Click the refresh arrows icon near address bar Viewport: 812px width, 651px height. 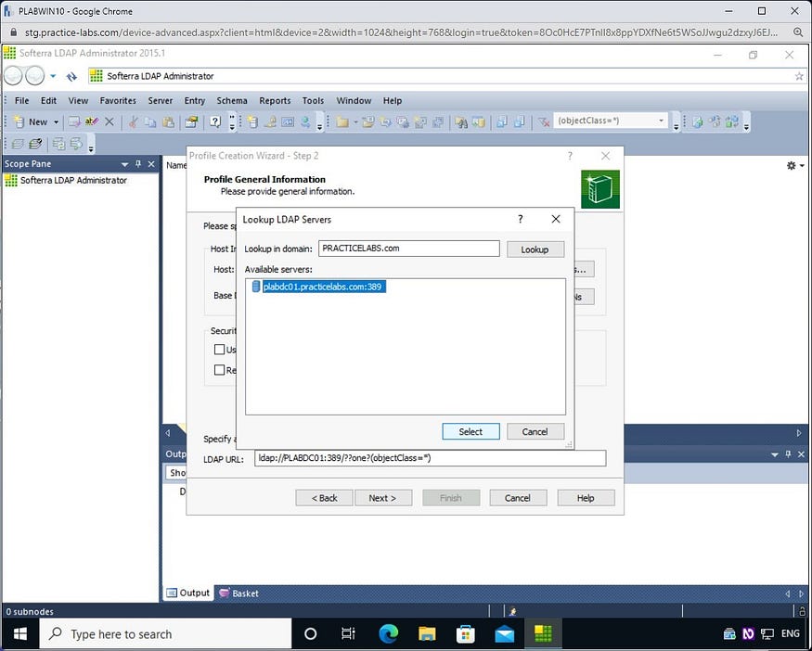coord(71,77)
